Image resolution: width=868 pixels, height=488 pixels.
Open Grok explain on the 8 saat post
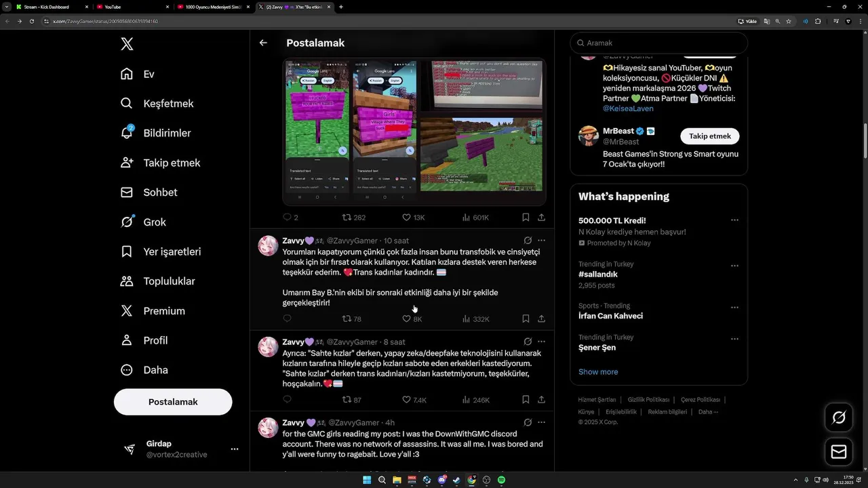click(528, 342)
